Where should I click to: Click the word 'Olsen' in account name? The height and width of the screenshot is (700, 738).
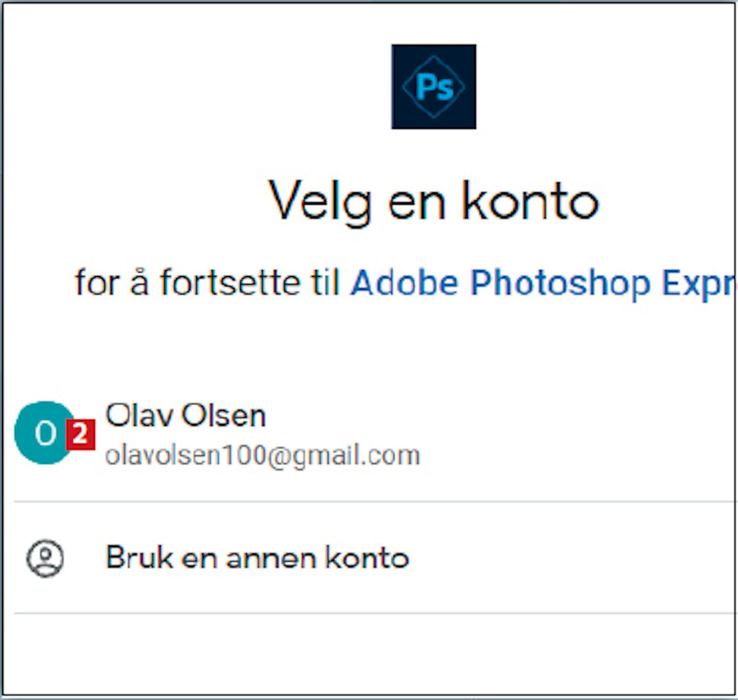pyautogui.click(x=224, y=416)
